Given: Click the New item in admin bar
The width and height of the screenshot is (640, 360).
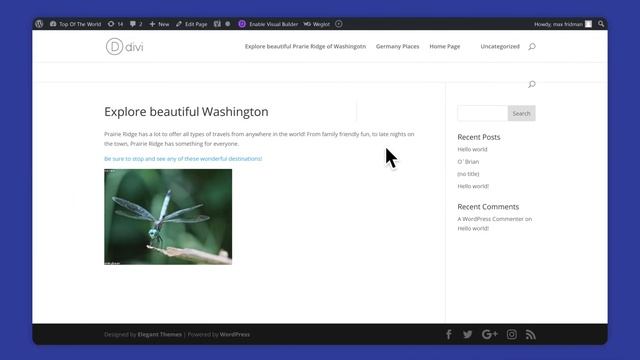Looking at the screenshot, I should pyautogui.click(x=159, y=24).
